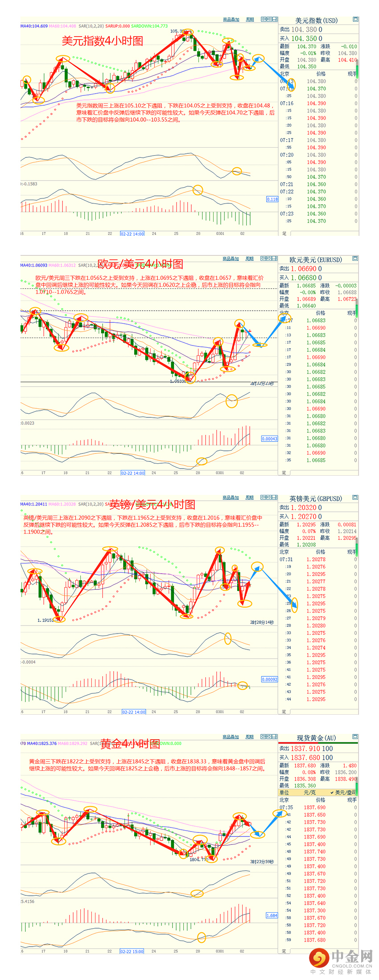Maximize the 美元指数(USD) quote panel
The image size is (379, 980).
tap(355, 19)
